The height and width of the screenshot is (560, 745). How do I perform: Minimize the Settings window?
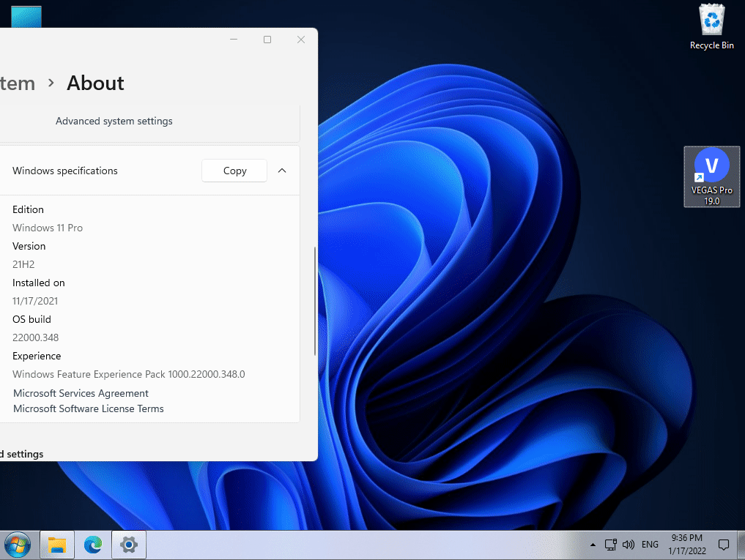tap(234, 40)
